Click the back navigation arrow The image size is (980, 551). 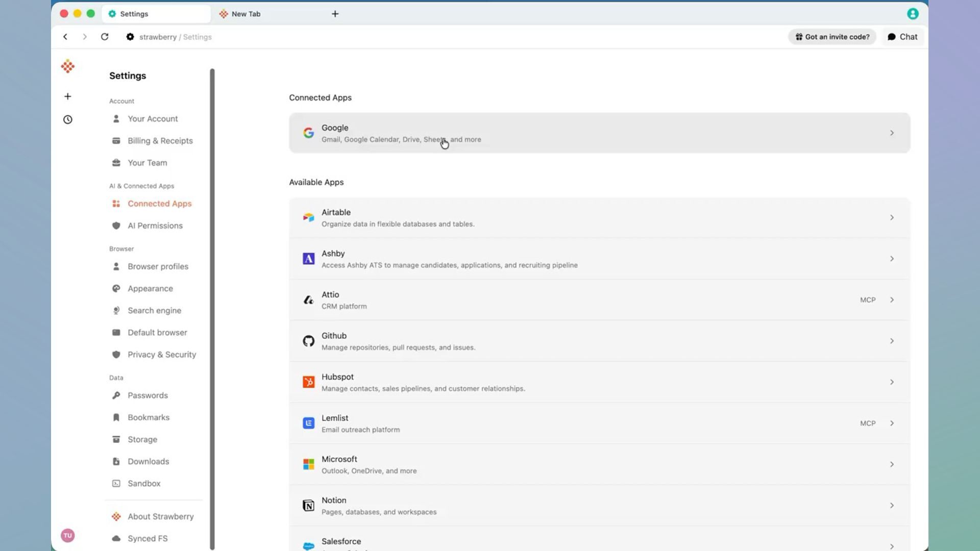(65, 37)
